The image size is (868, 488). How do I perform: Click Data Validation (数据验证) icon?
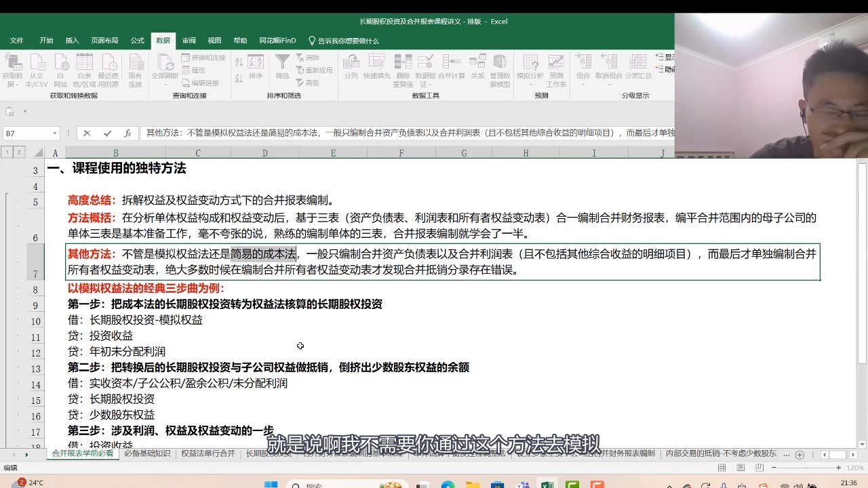(425, 70)
